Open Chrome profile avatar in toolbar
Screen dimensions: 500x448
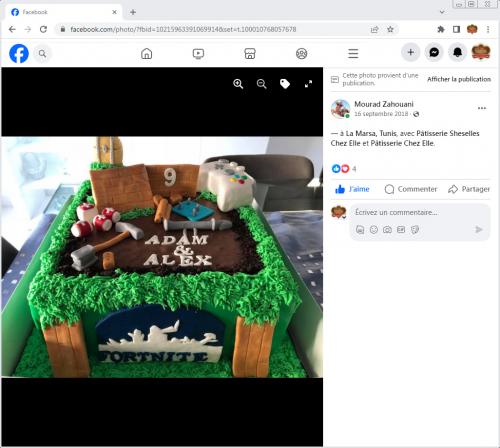pyautogui.click(x=472, y=29)
